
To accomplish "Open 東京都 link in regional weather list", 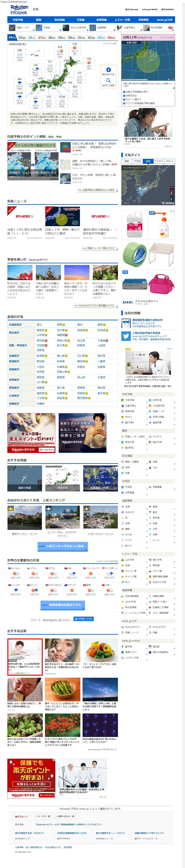I will coord(40,341).
